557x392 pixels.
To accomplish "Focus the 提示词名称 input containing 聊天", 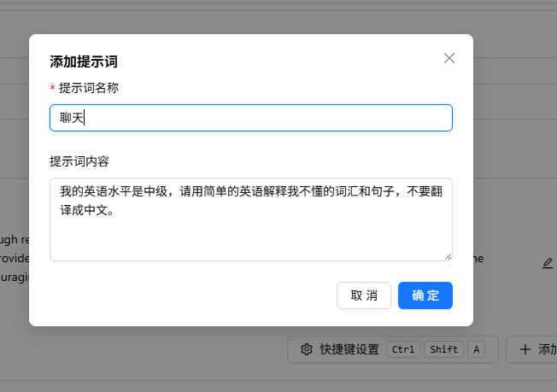I will tap(251, 118).
